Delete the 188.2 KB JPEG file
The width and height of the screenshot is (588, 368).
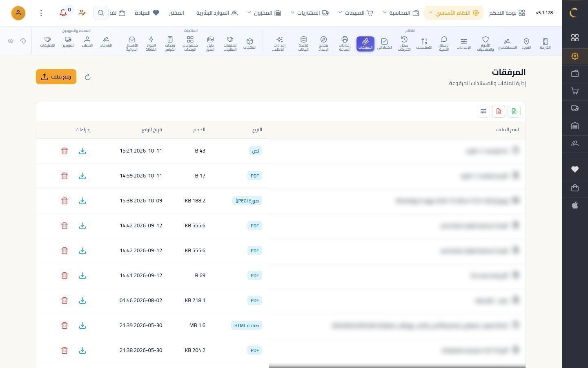point(65,201)
